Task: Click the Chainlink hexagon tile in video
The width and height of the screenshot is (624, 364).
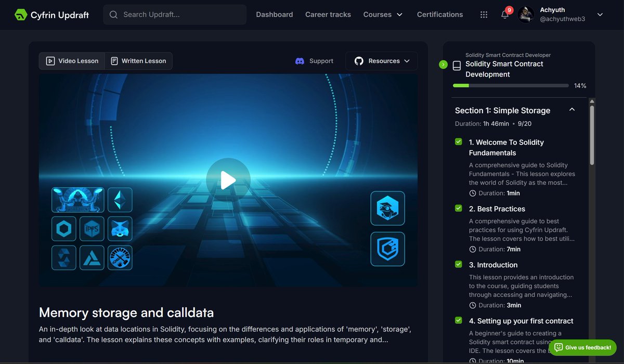Action: click(64, 228)
